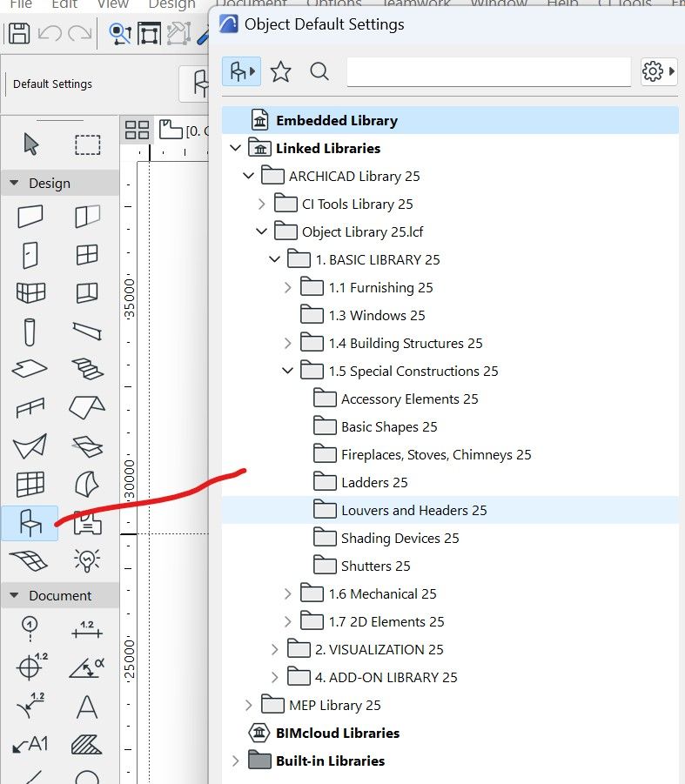This screenshot has height=784, width=685.
Task: Select 1.3 Windows 25 folder
Action: coord(362,316)
